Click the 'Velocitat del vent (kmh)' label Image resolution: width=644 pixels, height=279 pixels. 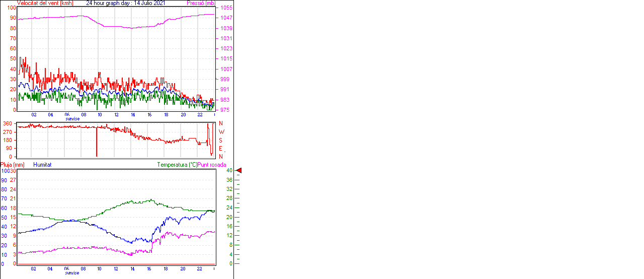tap(45, 3)
